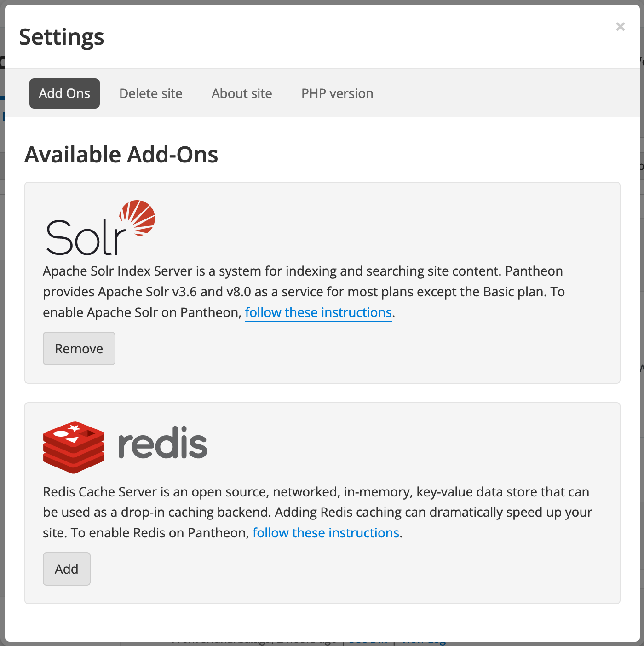Open Solr follow these instructions link
Image resolution: width=644 pixels, height=646 pixels.
click(318, 312)
